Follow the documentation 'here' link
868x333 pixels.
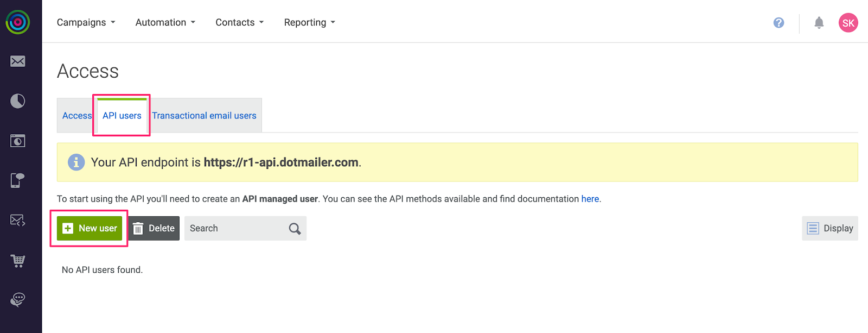pos(590,199)
